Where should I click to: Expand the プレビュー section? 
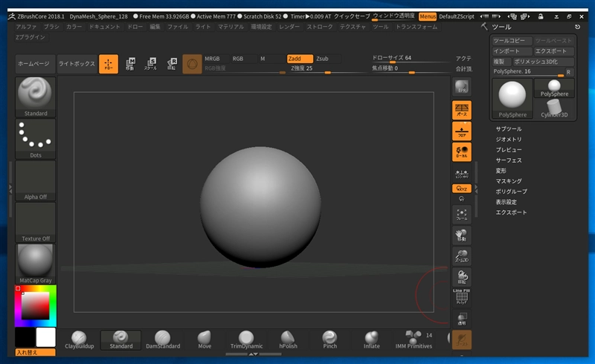[x=509, y=150]
